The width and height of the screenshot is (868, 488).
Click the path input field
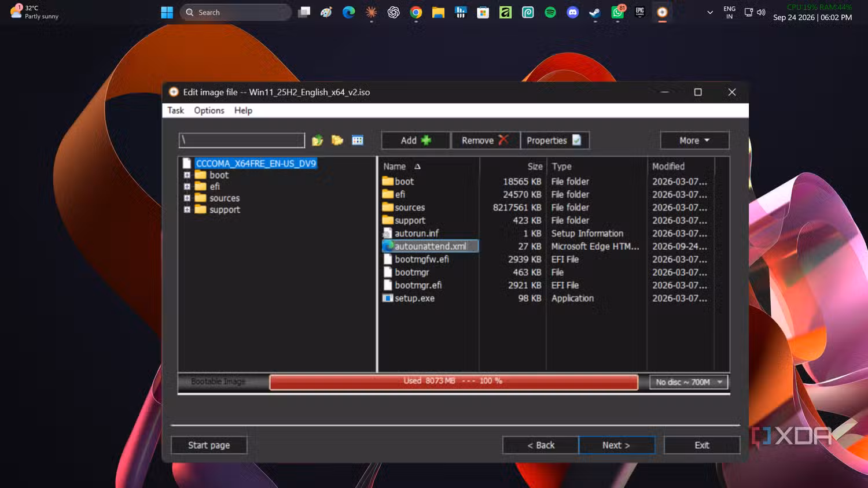[x=242, y=140]
